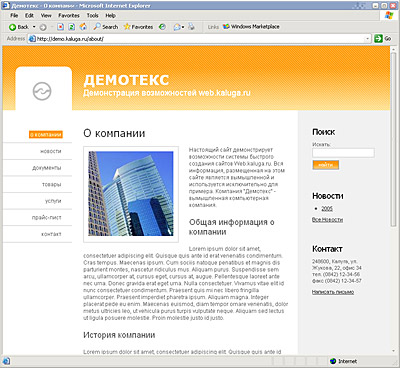Open the Tools menu
The height and width of the screenshot is (368, 400).
coord(92,15)
